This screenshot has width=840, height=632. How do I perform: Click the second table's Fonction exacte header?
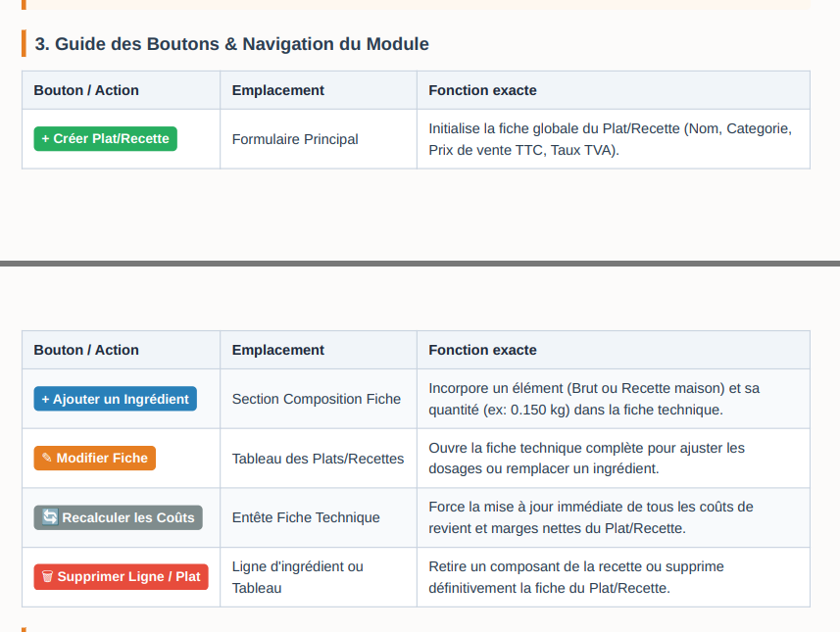click(482, 350)
